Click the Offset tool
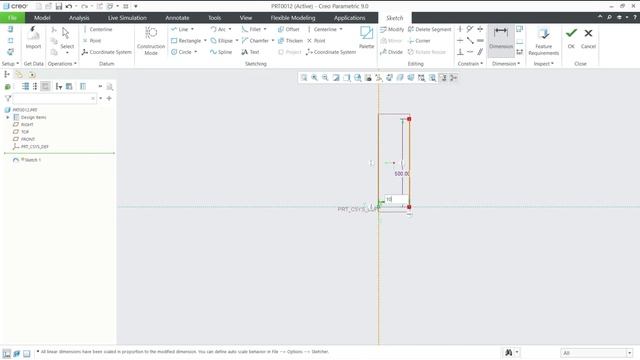This screenshot has height=360, width=640. pos(289,29)
